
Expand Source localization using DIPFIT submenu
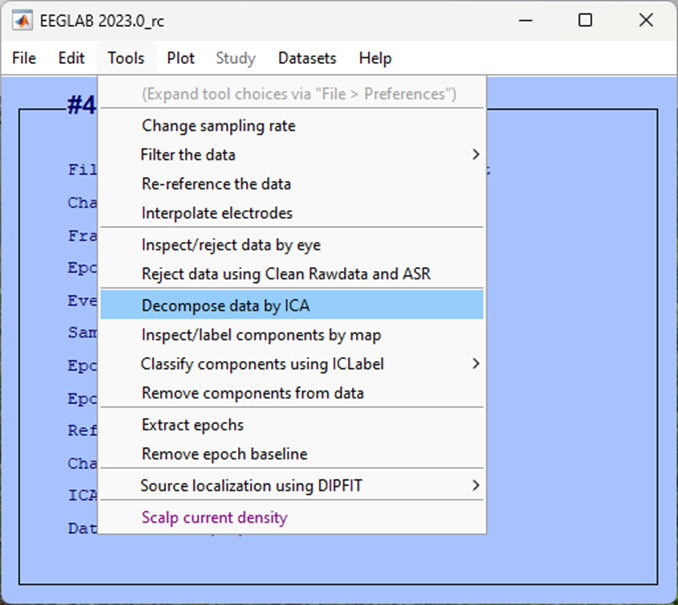[251, 486]
